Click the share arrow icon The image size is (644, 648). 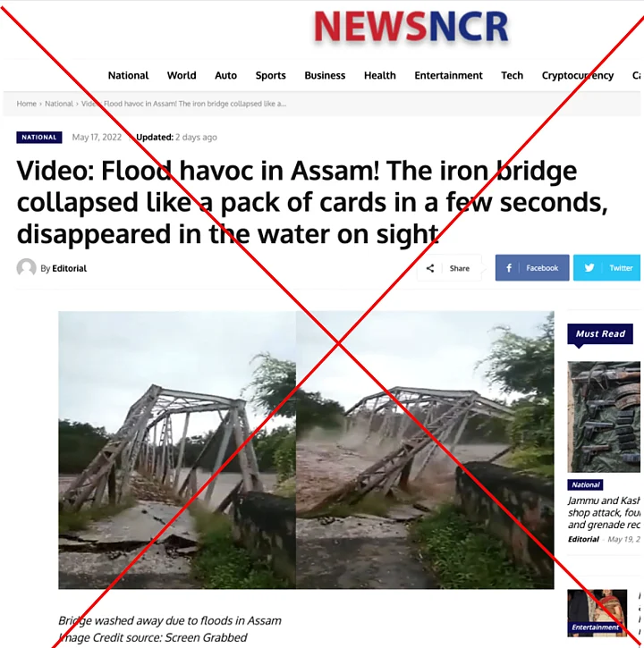[430, 268]
